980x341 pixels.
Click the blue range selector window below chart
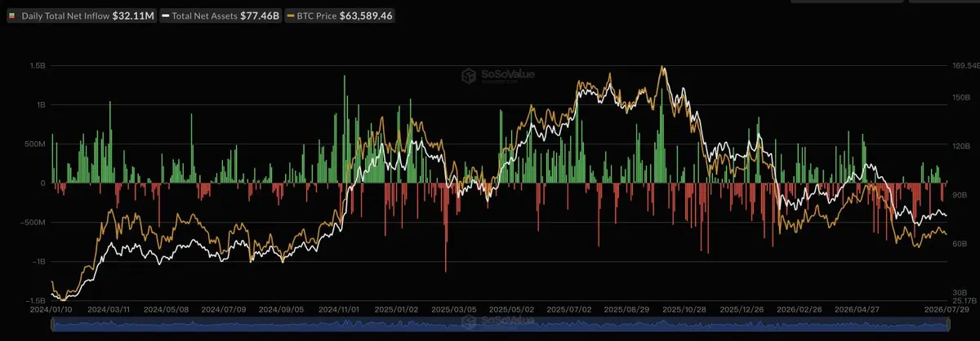click(500, 325)
